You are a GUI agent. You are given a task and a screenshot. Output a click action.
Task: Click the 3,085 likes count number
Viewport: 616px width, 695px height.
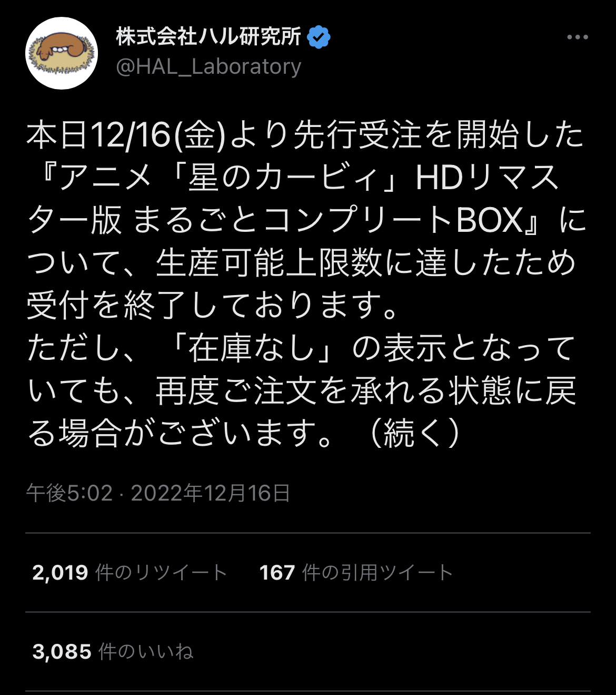[62, 652]
